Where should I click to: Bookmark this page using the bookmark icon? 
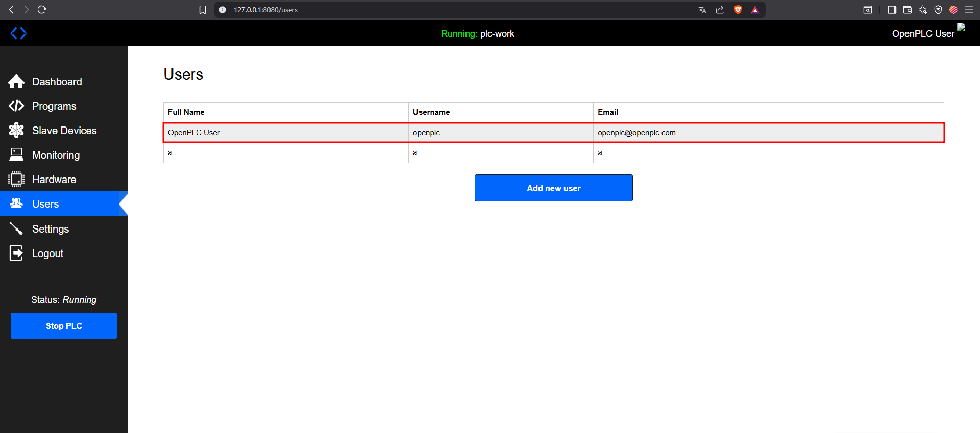(x=203, y=10)
